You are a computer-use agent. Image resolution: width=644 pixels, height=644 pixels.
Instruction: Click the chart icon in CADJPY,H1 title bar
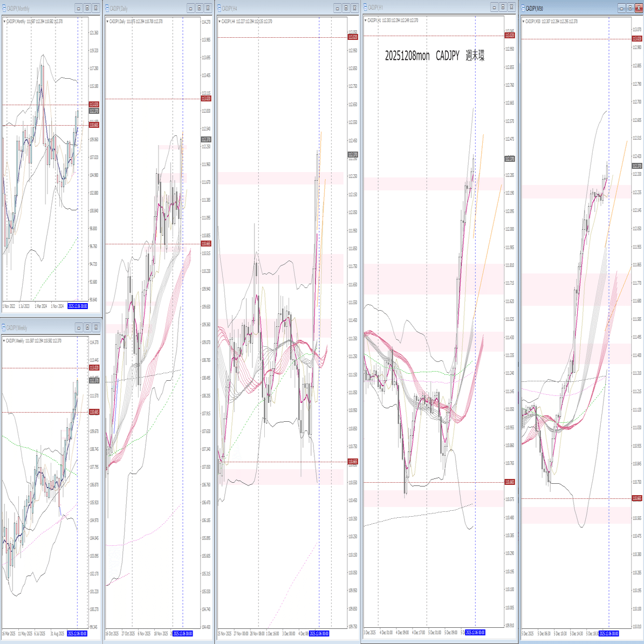tap(365, 7)
